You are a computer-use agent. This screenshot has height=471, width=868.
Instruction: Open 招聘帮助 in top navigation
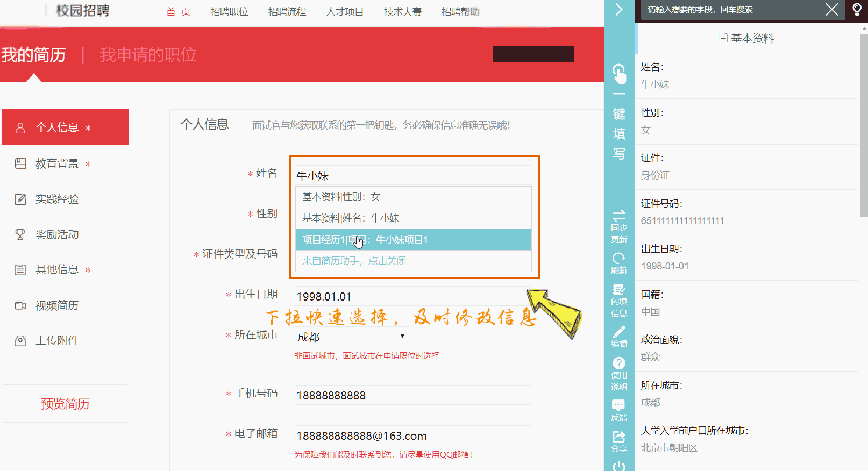(460, 12)
